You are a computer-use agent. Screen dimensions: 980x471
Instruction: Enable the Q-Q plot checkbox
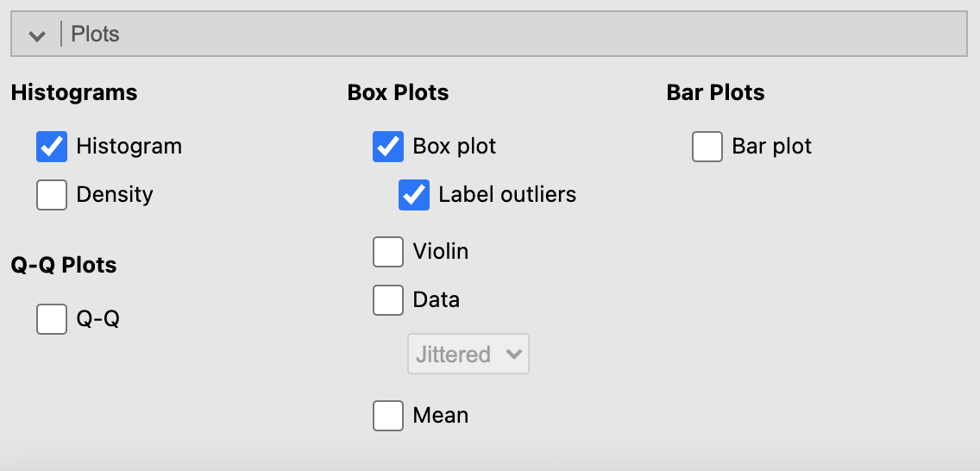52,319
